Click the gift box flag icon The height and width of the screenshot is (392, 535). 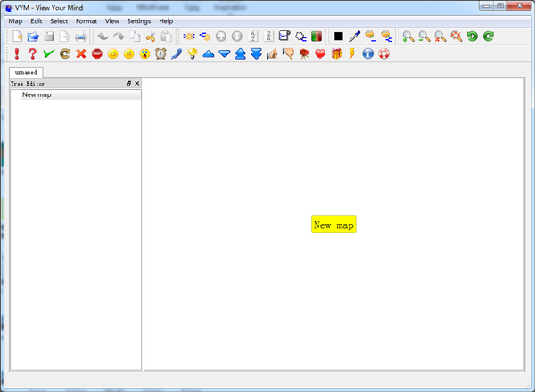pyautogui.click(x=336, y=54)
